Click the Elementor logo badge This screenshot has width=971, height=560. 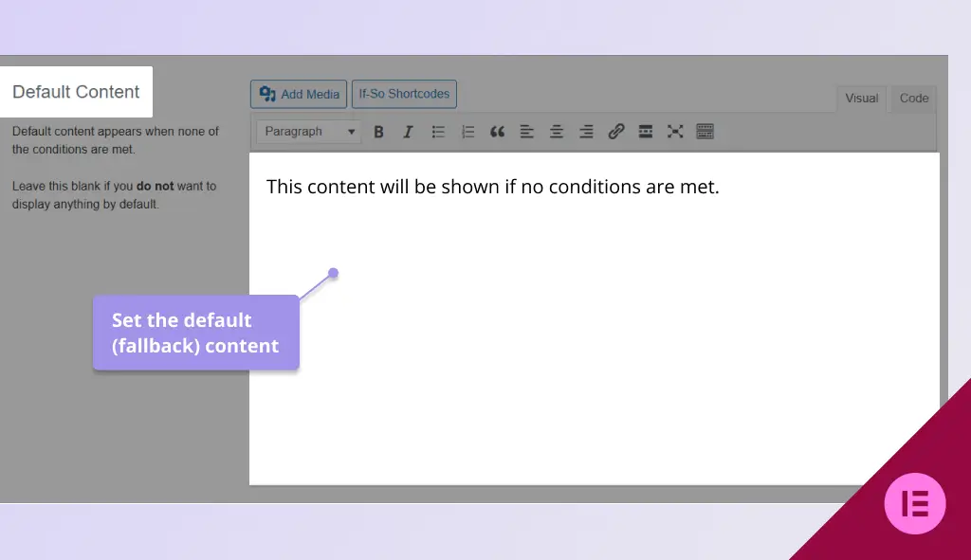click(x=914, y=504)
